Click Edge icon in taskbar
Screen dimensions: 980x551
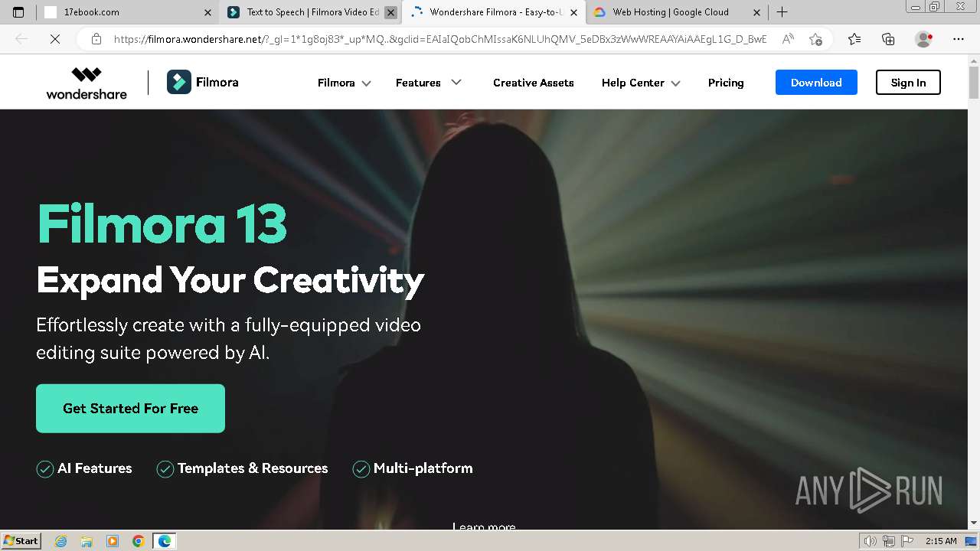pyautogui.click(x=165, y=541)
